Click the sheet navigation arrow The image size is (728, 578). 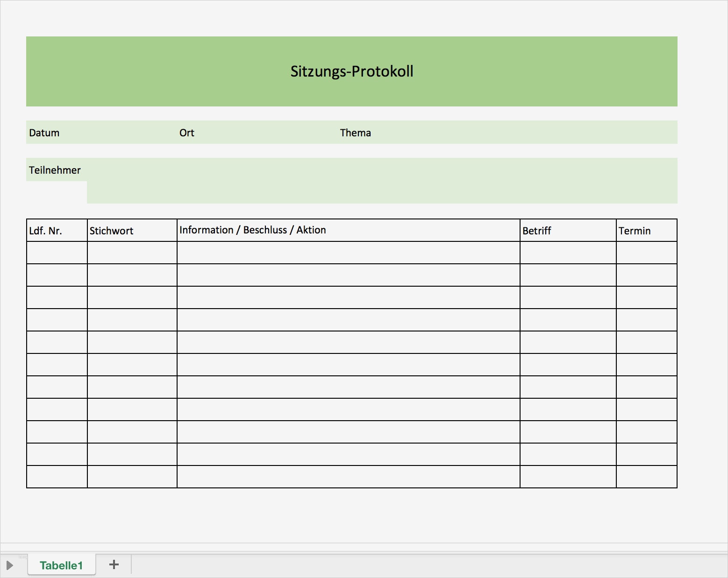coord(10,565)
